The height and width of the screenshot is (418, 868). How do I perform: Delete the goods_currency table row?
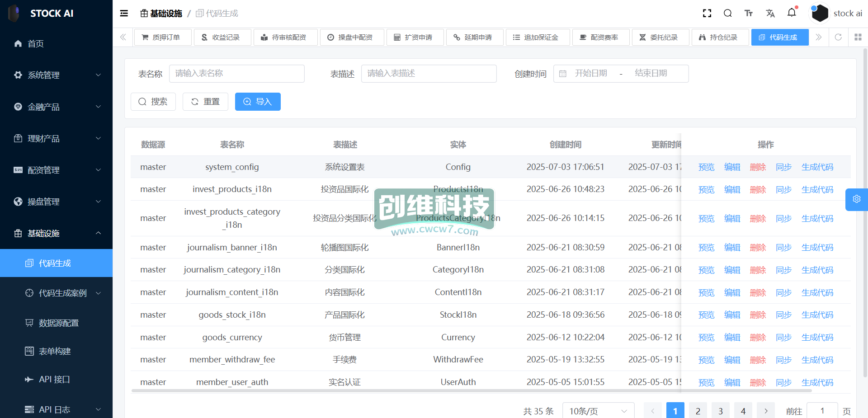[x=758, y=338]
